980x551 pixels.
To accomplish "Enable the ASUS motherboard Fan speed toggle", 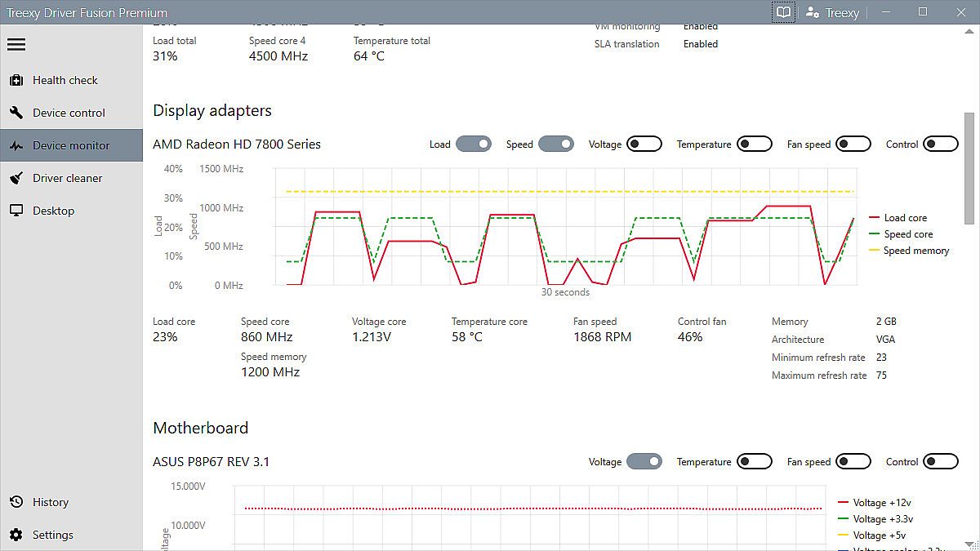I will [853, 462].
